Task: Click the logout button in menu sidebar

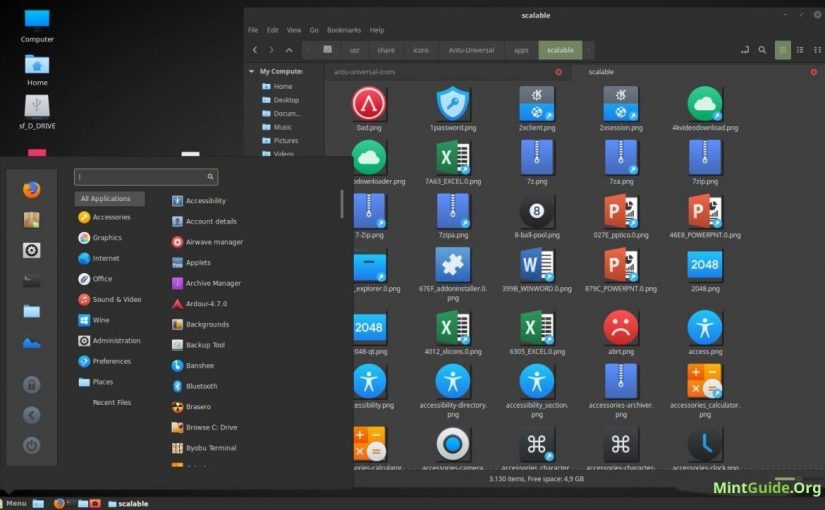Action: coord(32,415)
